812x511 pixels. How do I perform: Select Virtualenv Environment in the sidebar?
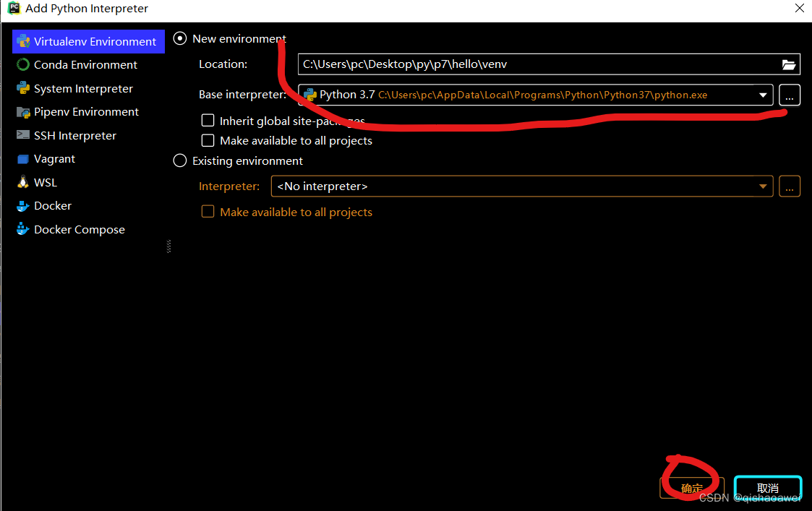88,41
